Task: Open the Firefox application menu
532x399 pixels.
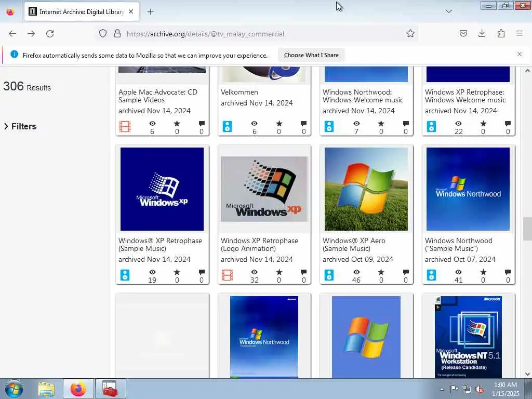Action: coord(520,33)
